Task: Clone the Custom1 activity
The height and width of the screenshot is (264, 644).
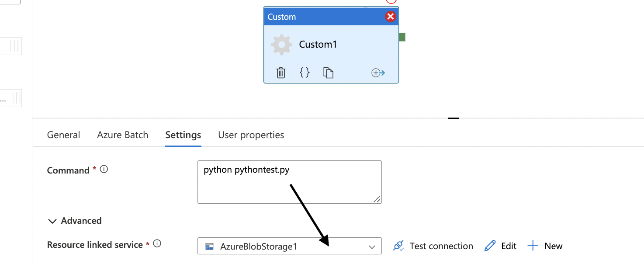Action: (x=328, y=73)
